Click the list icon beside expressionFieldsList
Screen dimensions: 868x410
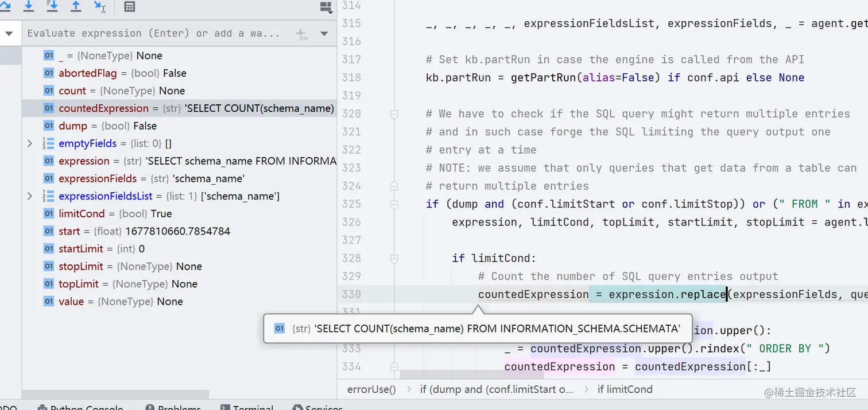pyautogui.click(x=48, y=196)
